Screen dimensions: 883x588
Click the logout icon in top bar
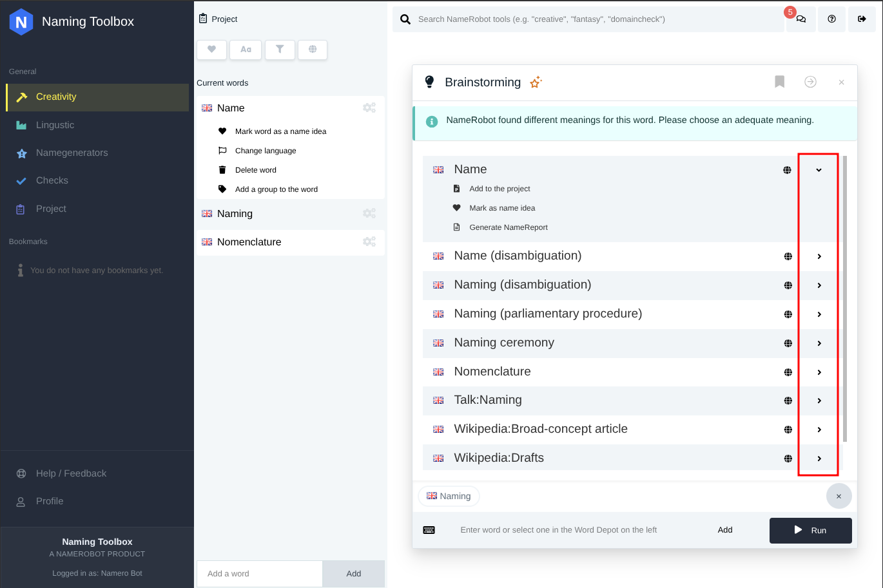(x=862, y=19)
